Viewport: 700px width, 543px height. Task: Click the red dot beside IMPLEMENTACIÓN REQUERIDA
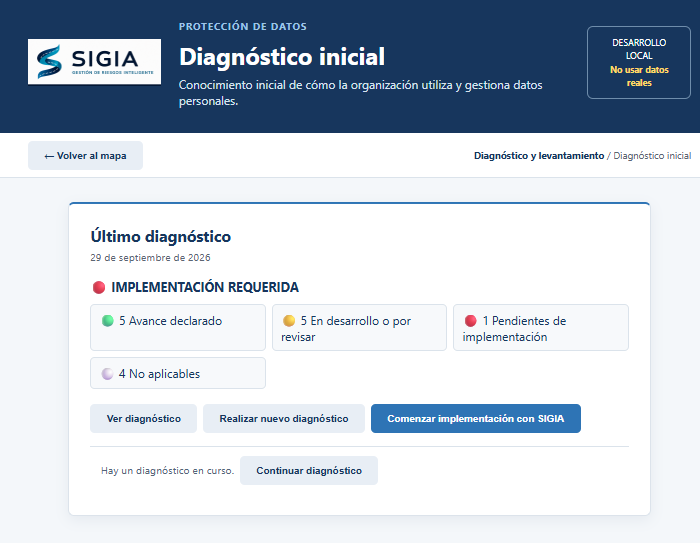coord(99,287)
